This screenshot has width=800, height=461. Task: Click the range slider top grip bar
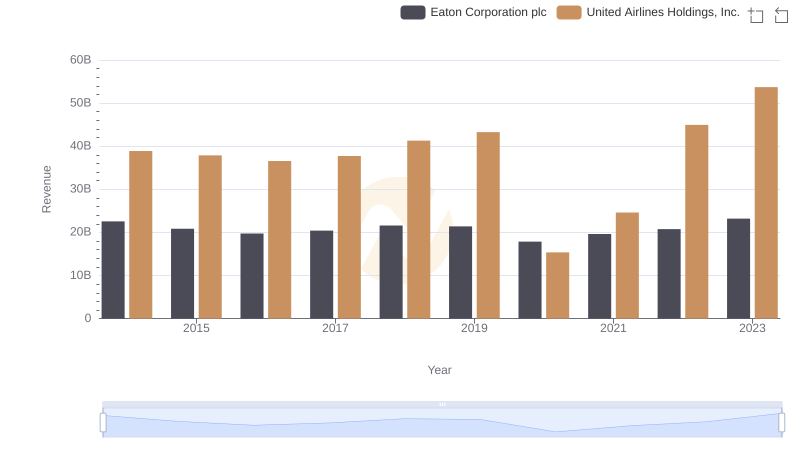pyautogui.click(x=442, y=404)
